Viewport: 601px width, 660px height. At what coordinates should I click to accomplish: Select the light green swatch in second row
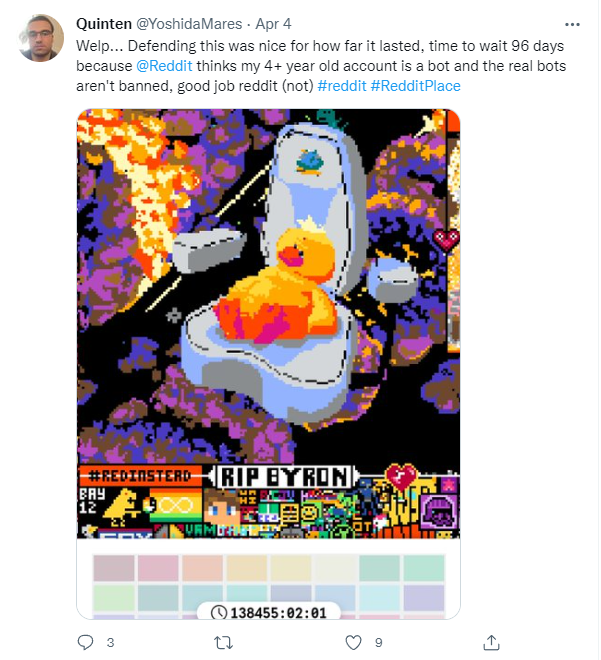114,597
